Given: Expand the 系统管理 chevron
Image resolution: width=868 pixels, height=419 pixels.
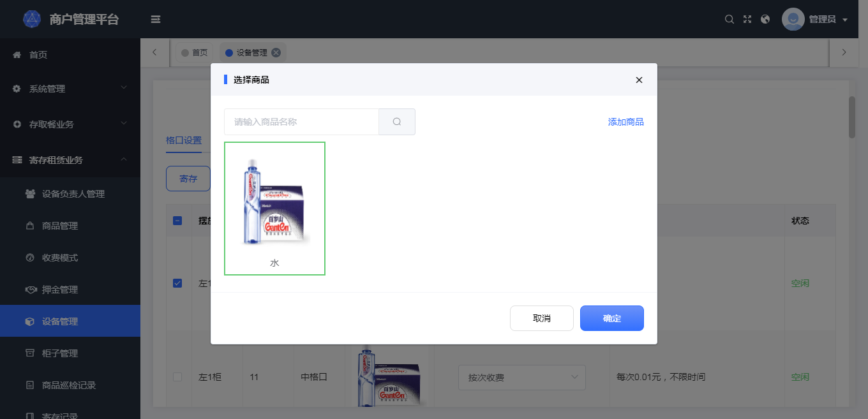Looking at the screenshot, I should coord(124,88).
